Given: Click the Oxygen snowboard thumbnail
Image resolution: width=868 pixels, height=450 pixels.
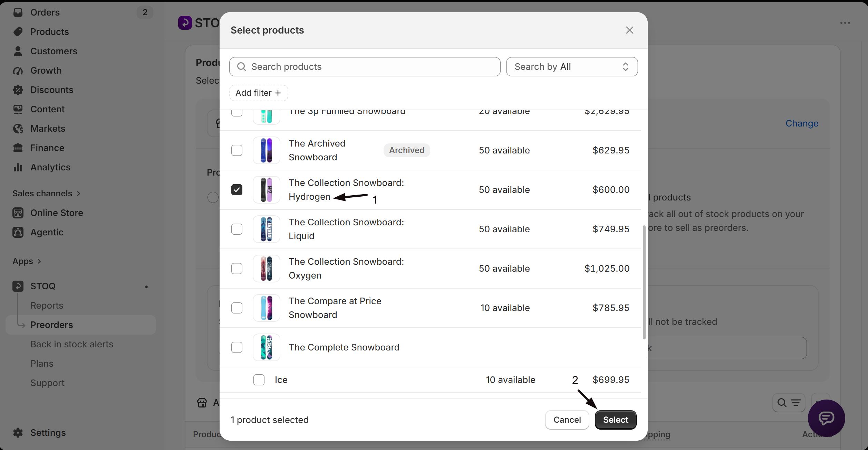Looking at the screenshot, I should [x=266, y=269].
